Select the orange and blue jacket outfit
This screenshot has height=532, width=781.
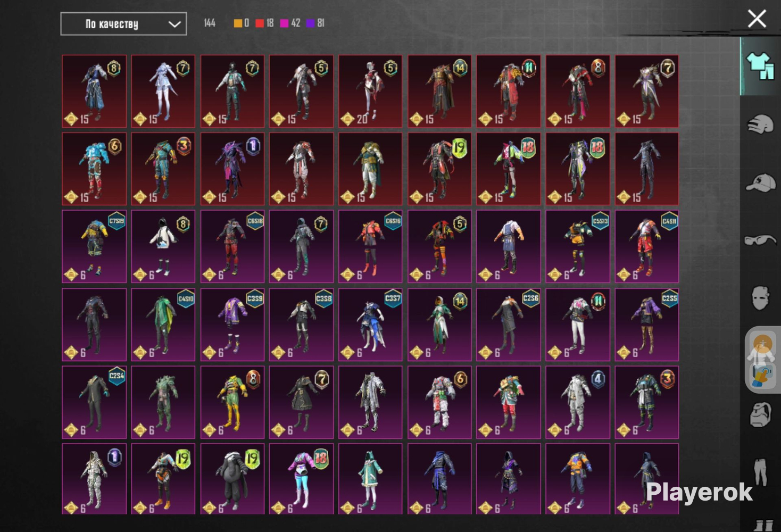(x=578, y=479)
